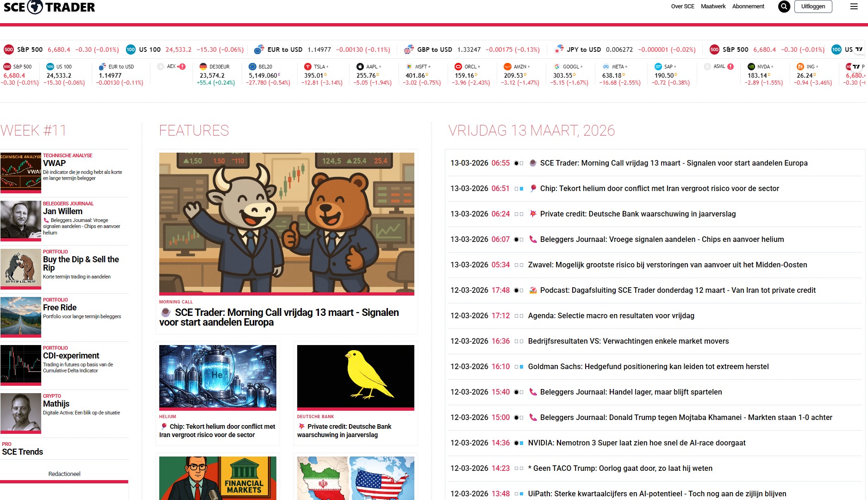This screenshot has width=868, height=500.
Task: Open the Free Ride portfolio link
Action: click(x=60, y=308)
